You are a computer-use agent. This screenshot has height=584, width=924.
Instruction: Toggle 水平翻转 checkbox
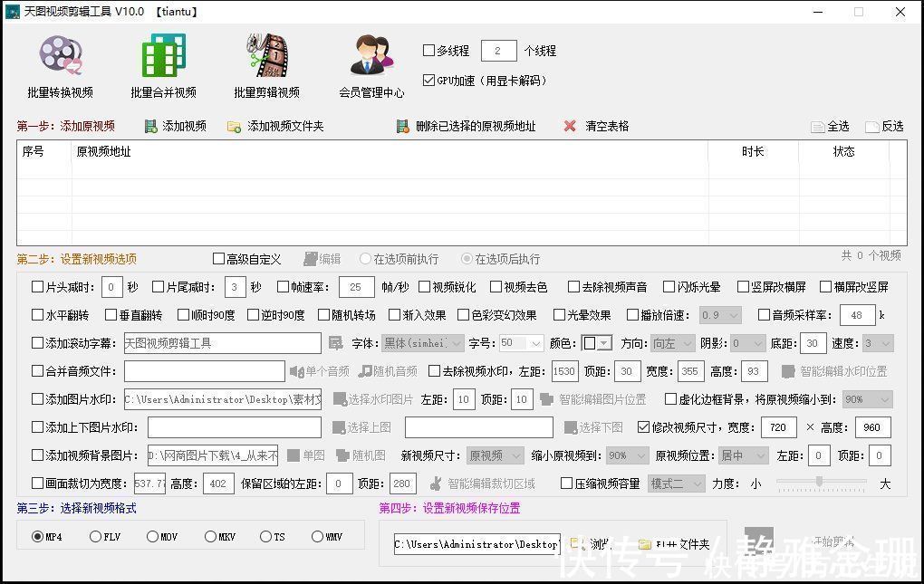point(37,315)
